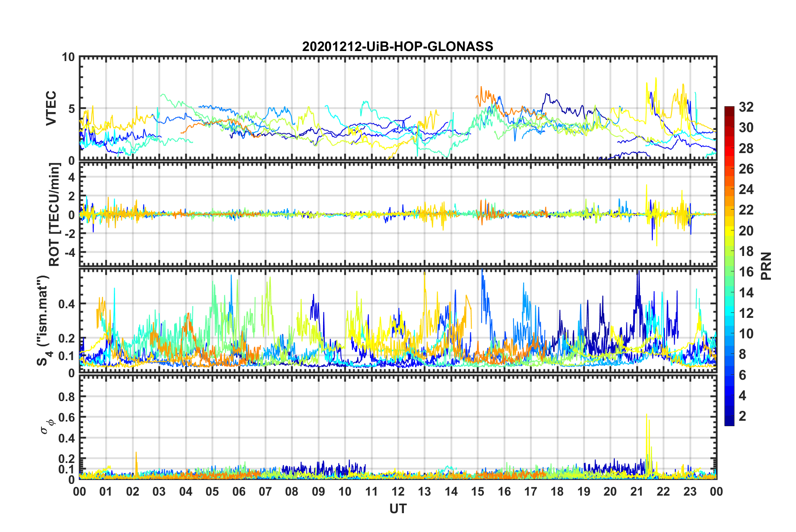The height and width of the screenshot is (532, 796).
Task: Click the PRN colorbar label
Action: pos(766,266)
